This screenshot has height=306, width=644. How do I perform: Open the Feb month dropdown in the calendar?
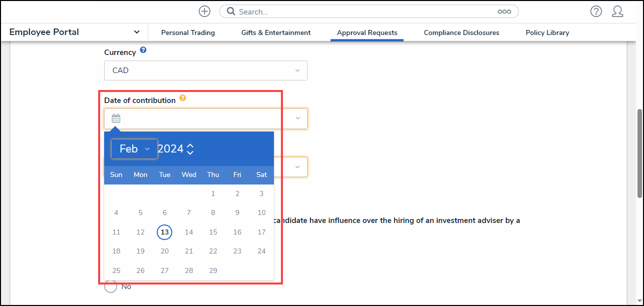click(134, 148)
